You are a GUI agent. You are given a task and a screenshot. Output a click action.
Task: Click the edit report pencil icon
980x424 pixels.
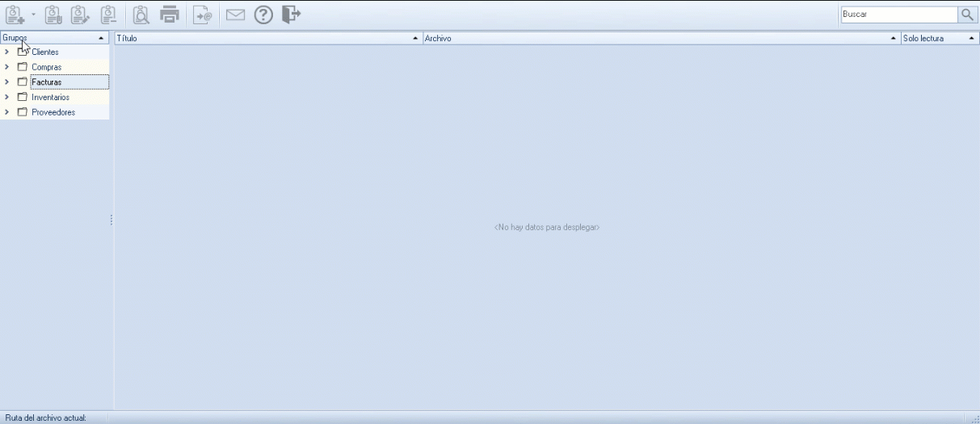tap(79, 15)
